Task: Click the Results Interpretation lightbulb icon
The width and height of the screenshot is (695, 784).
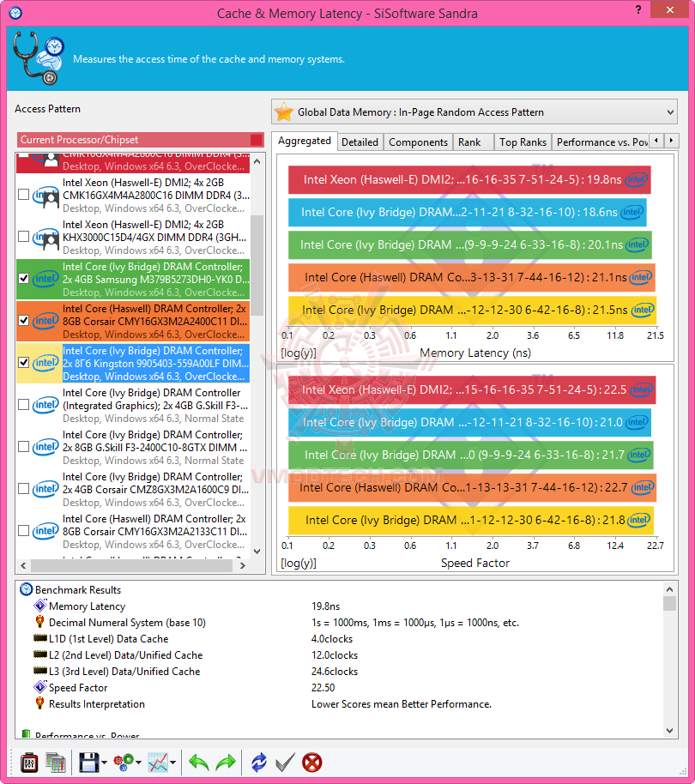Action: tap(40, 703)
